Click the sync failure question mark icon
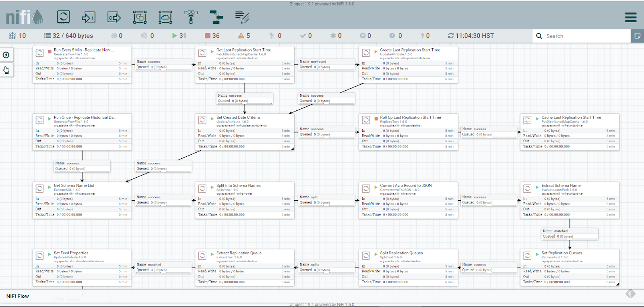Screen dimensions: 644x307 click(x=422, y=36)
